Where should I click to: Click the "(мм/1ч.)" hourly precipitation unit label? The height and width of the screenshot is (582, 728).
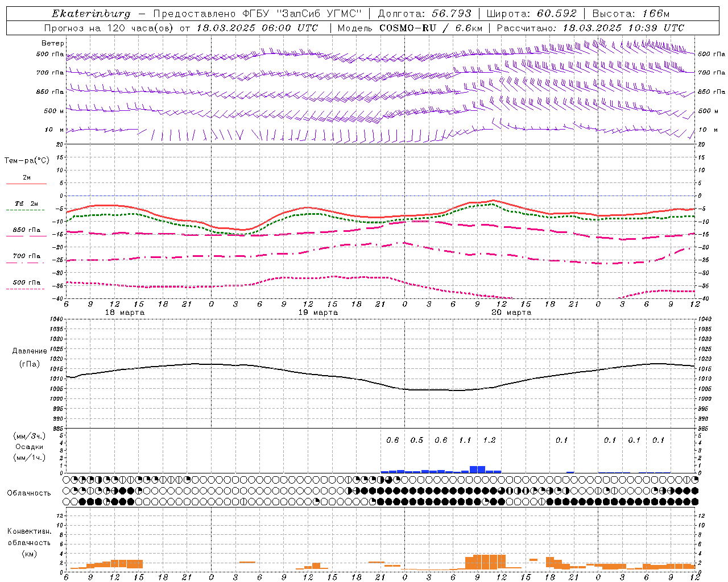pos(30,458)
